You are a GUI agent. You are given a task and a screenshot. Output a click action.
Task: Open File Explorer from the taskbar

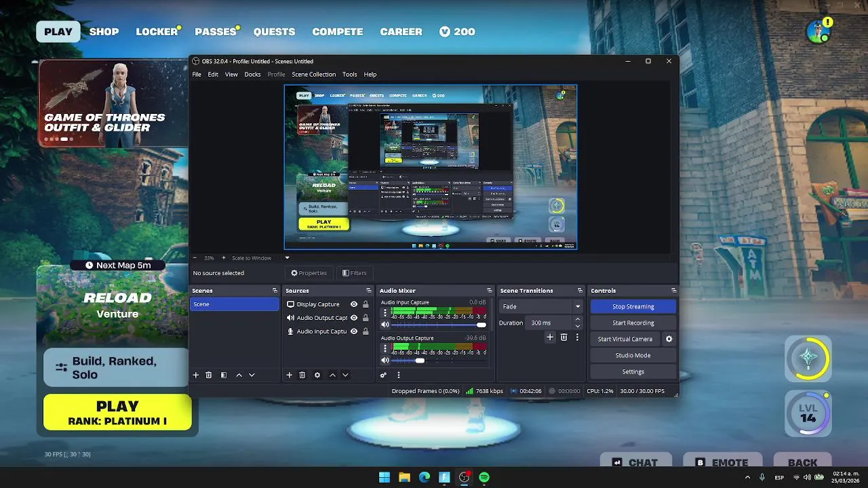pyautogui.click(x=404, y=477)
